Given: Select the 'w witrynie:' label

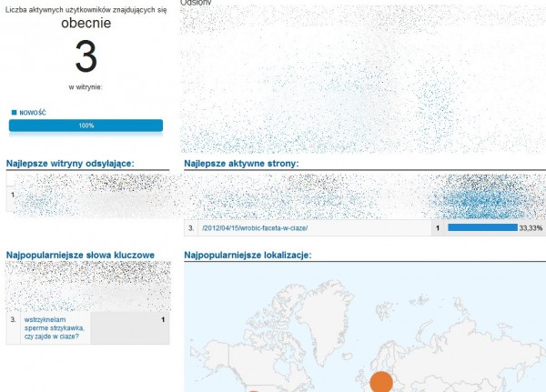Looking at the screenshot, I should [86, 87].
